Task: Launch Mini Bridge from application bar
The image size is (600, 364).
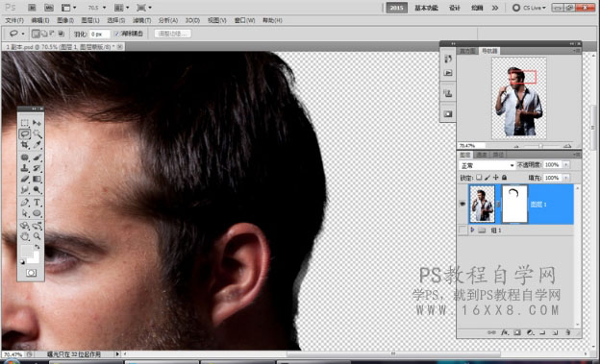Action: pyautogui.click(x=49, y=8)
